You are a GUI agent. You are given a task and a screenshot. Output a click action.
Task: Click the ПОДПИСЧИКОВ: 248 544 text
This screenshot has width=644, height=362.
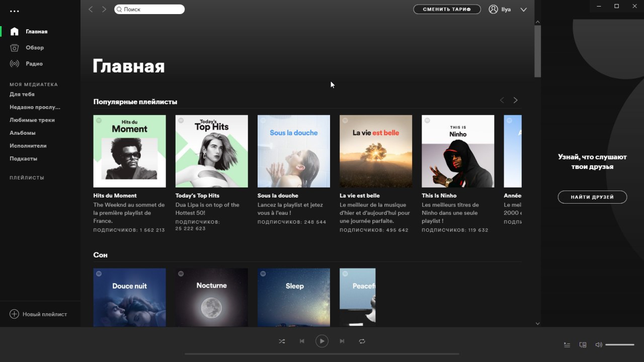point(292,222)
